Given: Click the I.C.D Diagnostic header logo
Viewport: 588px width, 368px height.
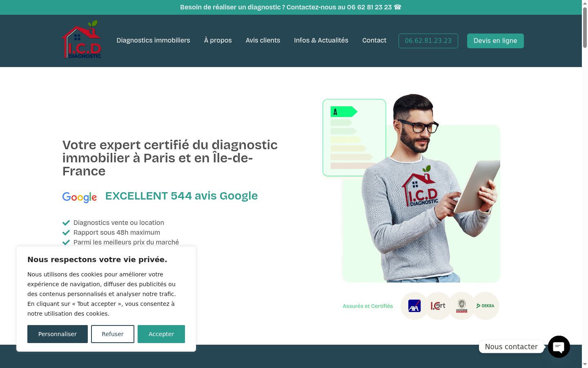Looking at the screenshot, I should [82, 40].
